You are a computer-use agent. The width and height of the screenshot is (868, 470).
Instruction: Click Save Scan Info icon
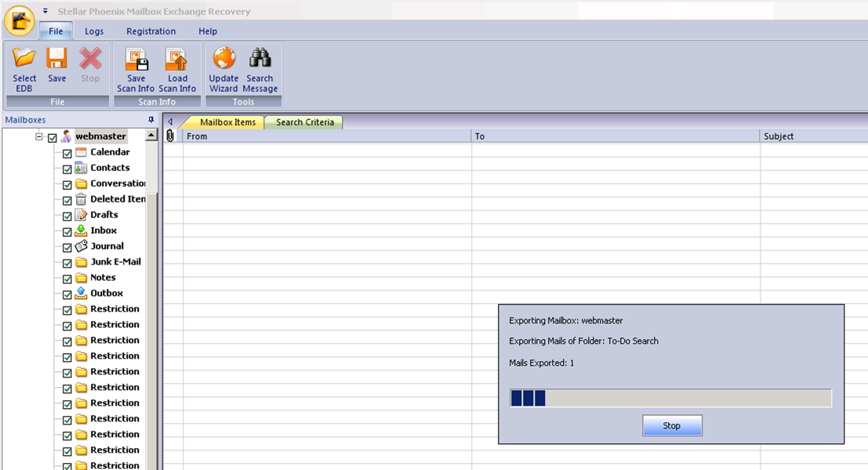136,59
